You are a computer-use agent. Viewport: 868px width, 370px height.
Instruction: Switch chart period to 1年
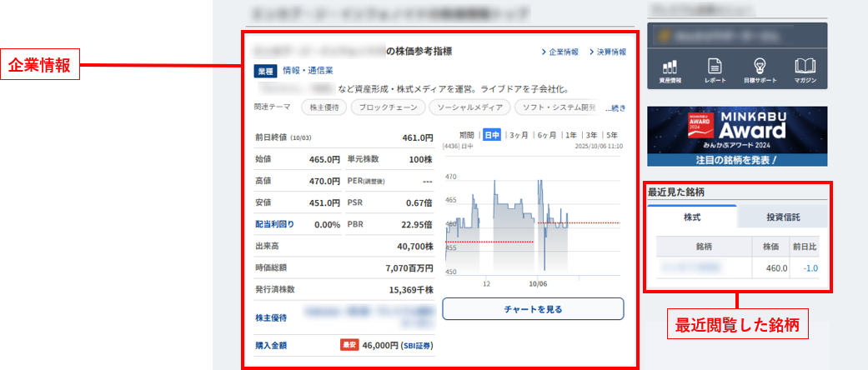(571, 135)
